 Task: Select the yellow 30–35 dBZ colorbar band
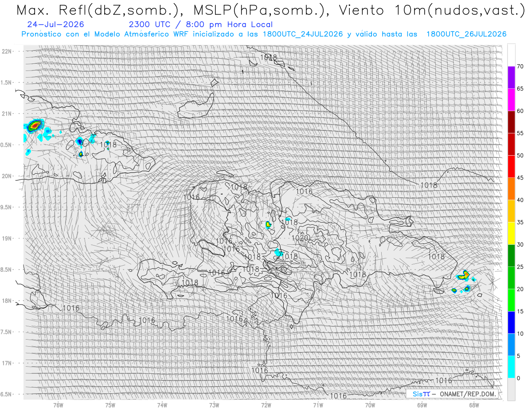click(x=511, y=233)
